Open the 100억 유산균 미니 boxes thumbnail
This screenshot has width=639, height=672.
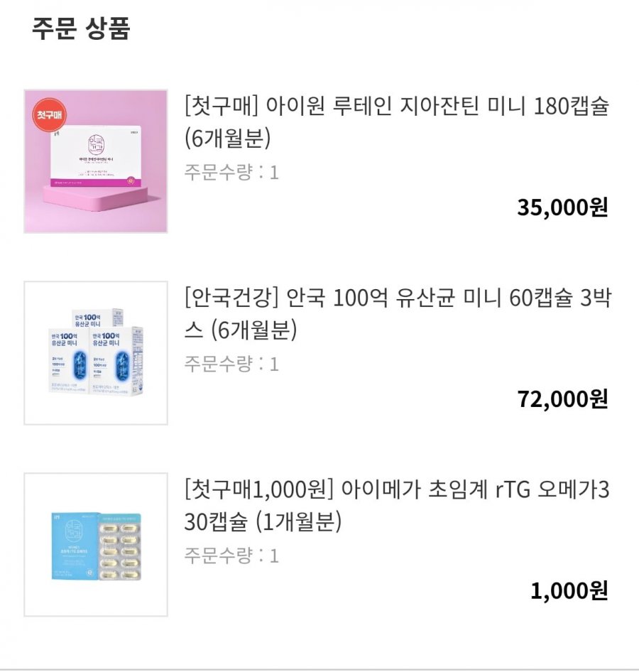click(x=96, y=353)
